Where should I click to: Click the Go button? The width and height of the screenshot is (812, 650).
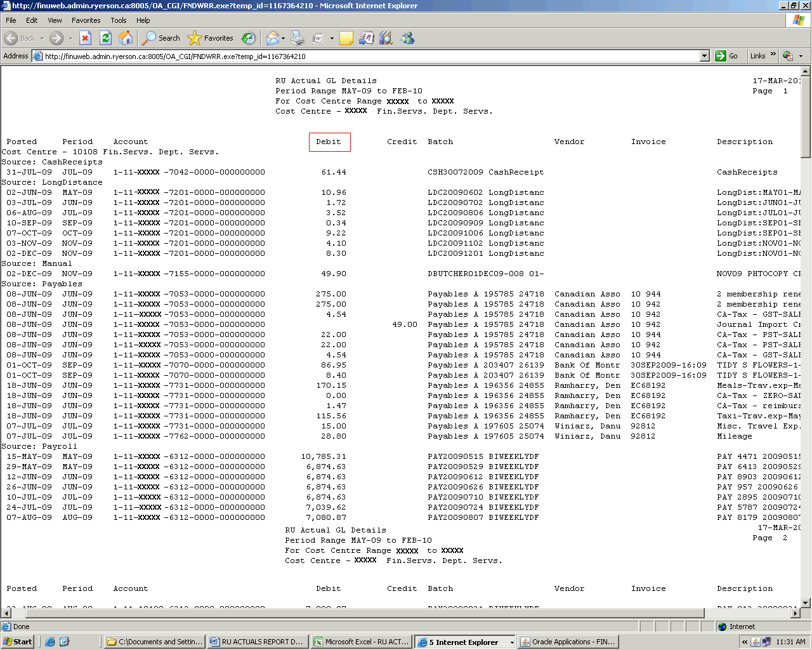coord(727,56)
